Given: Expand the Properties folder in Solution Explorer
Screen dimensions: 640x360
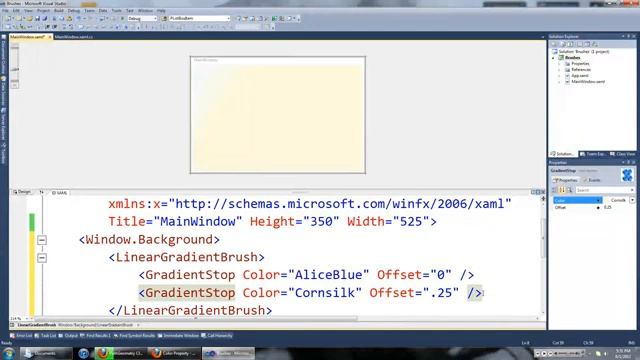Looking at the screenshot, I should click(x=560, y=64).
